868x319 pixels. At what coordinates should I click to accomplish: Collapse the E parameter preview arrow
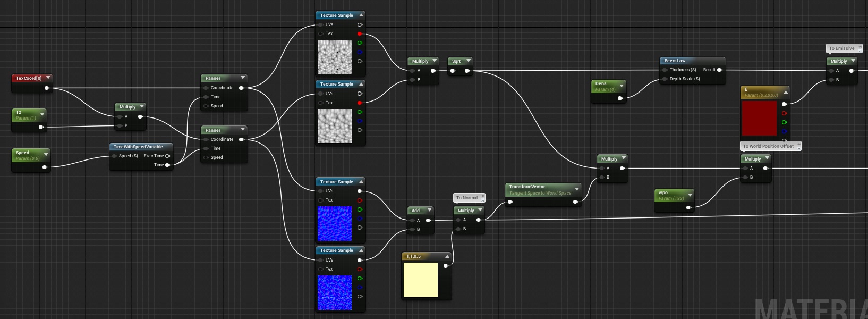coord(786,92)
